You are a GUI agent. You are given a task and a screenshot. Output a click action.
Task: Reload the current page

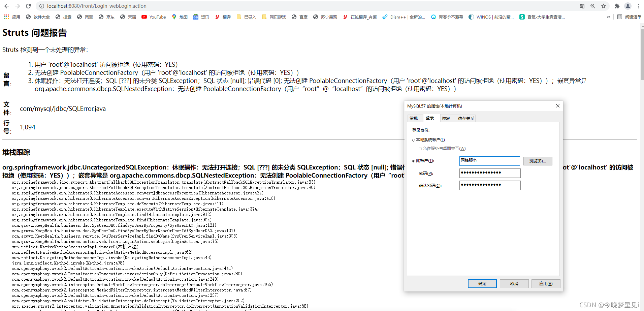pos(28,6)
